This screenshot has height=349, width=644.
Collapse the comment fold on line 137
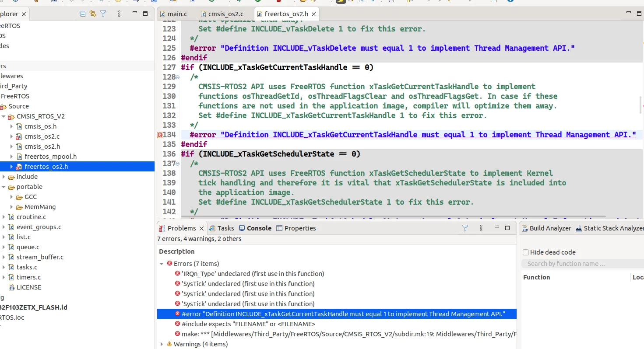coord(177,164)
